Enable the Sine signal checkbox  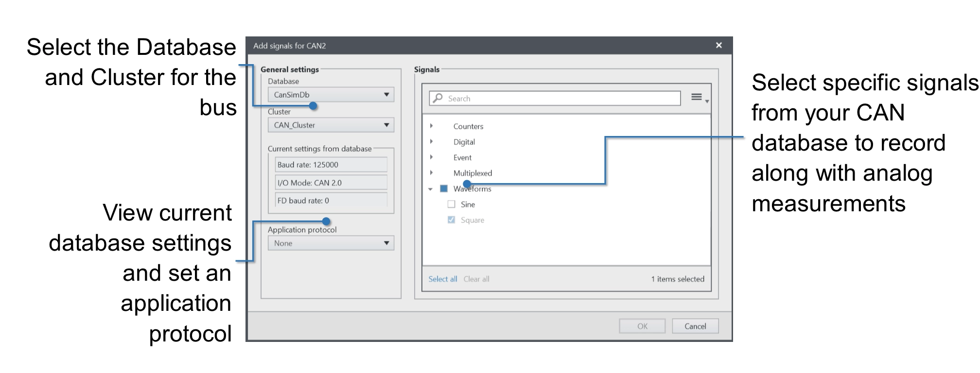pos(451,204)
